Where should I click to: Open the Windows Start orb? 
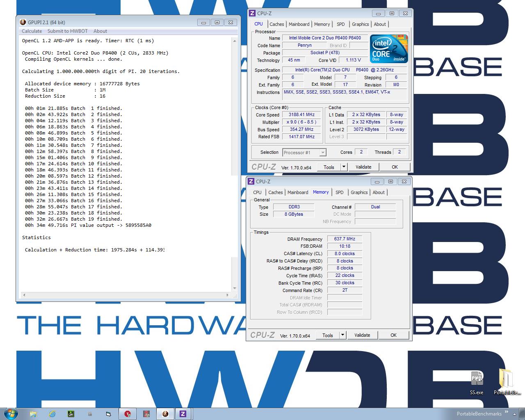10,413
